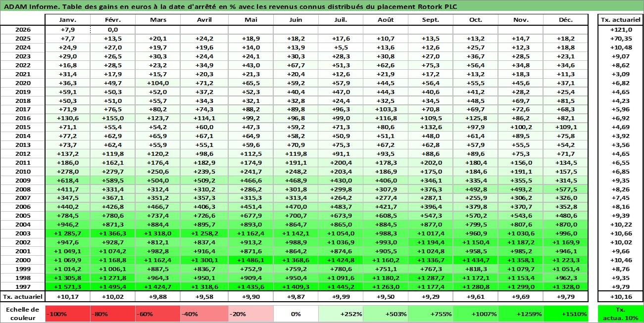Click the +252% pale green swatch
Screen dimensions: 644x323
coord(341,314)
